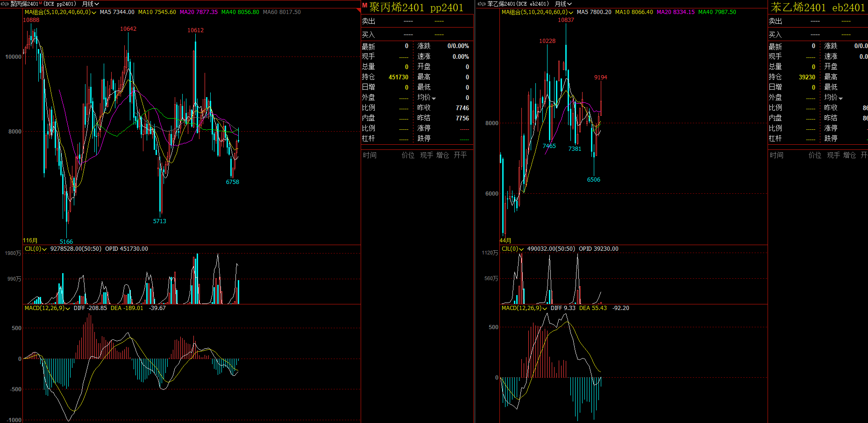The height and width of the screenshot is (423, 868).
Task: Click the 苯乙烯2401 eb2401 quote panel title
Action: 818,7
